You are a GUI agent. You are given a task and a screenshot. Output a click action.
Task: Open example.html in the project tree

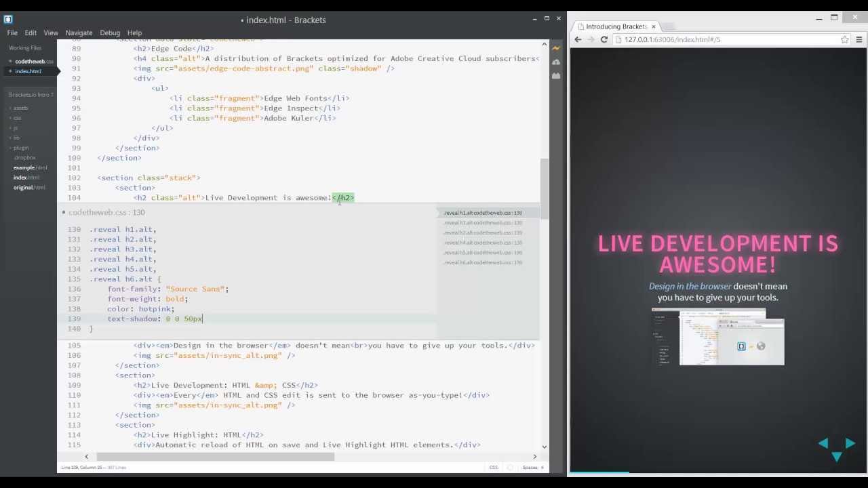[30, 167]
